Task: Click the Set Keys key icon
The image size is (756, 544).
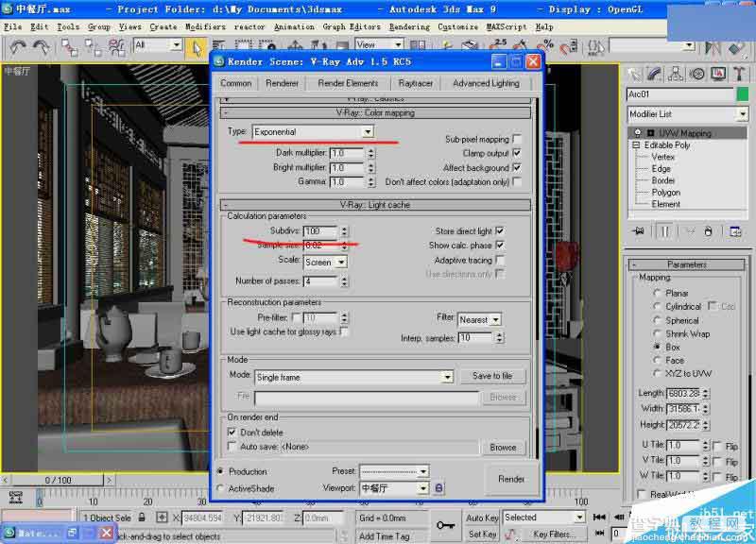Action: point(445,525)
